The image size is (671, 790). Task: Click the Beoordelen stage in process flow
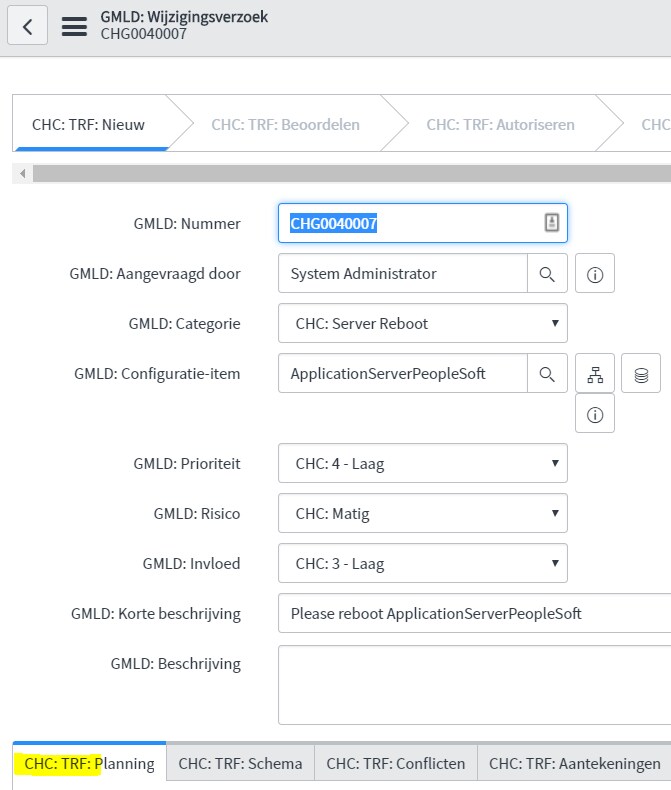pos(286,124)
